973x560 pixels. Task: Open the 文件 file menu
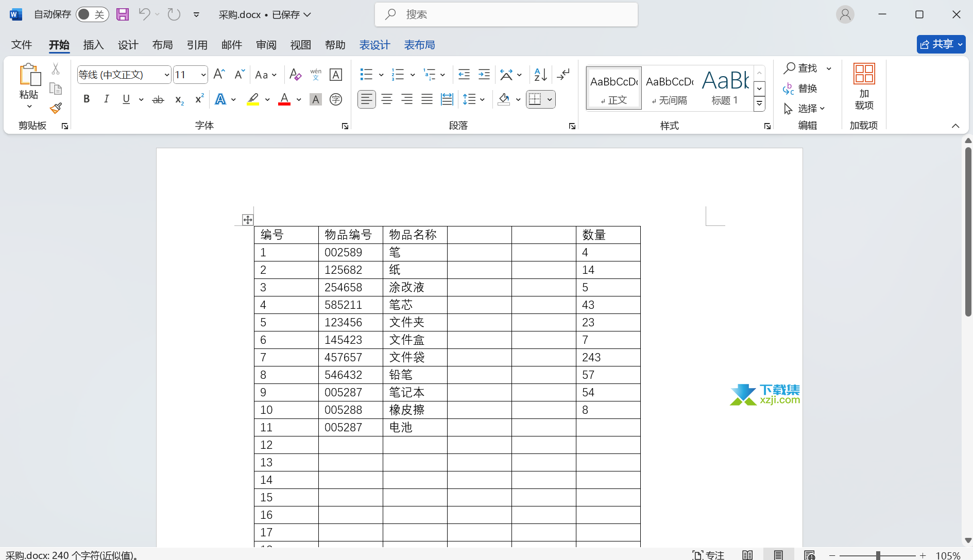point(22,45)
